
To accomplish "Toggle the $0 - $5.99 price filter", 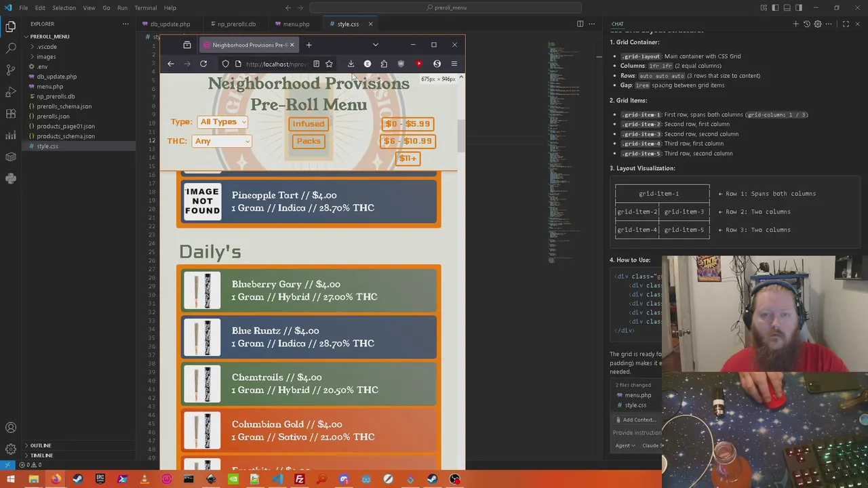I will coord(408,124).
